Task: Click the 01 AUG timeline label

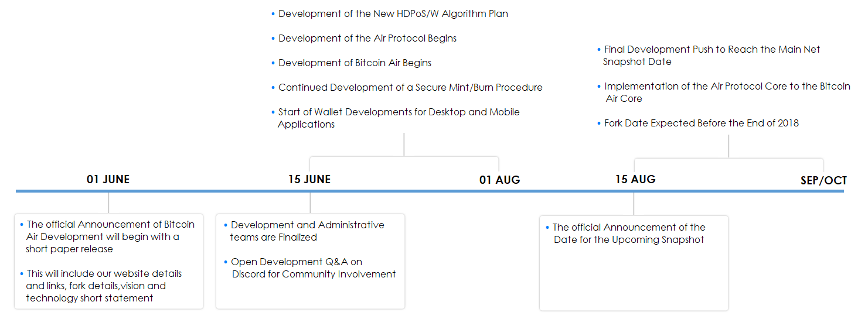Action: click(x=499, y=180)
